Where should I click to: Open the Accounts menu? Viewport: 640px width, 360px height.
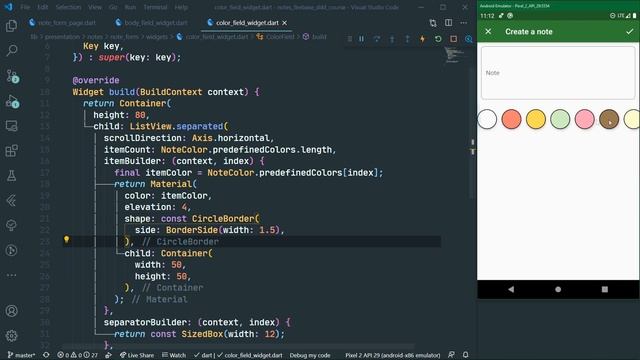(x=11, y=311)
